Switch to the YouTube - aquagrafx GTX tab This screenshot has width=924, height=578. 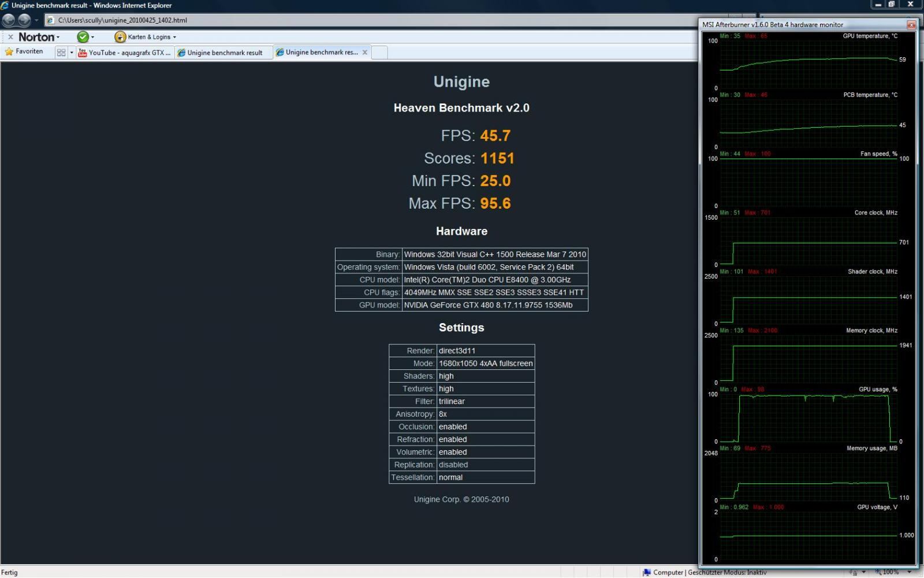[125, 53]
